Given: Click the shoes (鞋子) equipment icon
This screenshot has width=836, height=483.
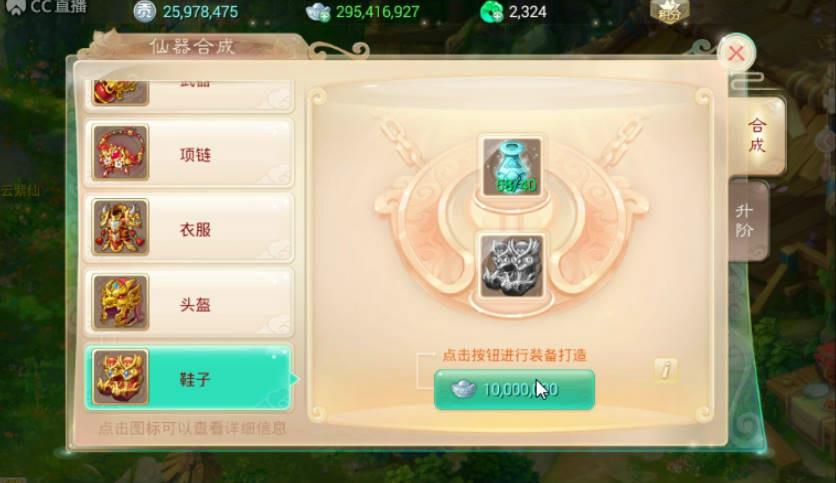Looking at the screenshot, I should pyautogui.click(x=120, y=377).
